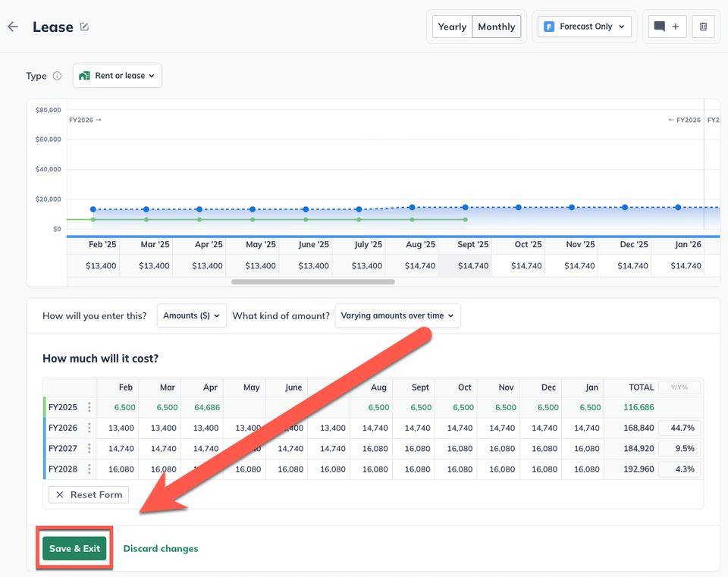Edit the FY2028 Dec value 16,080

pyautogui.click(x=541, y=469)
